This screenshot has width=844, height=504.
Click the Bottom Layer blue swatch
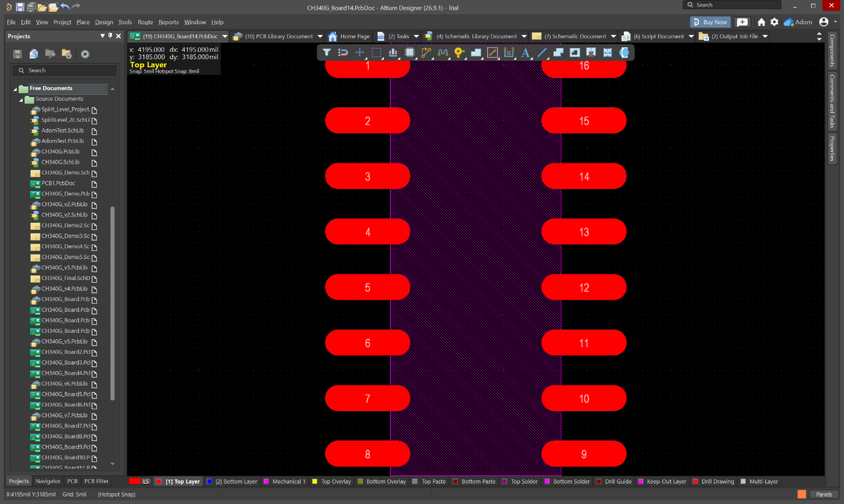[209, 482]
